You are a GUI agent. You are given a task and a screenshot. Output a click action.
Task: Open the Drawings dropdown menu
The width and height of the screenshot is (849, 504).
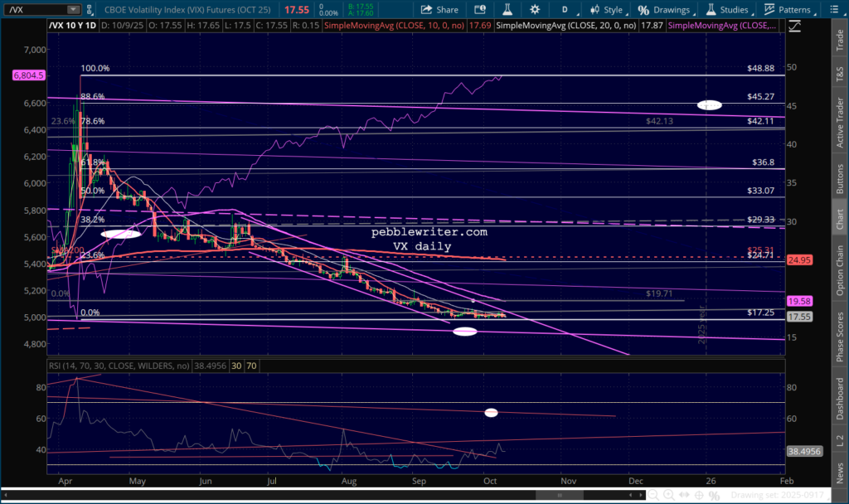coord(666,10)
